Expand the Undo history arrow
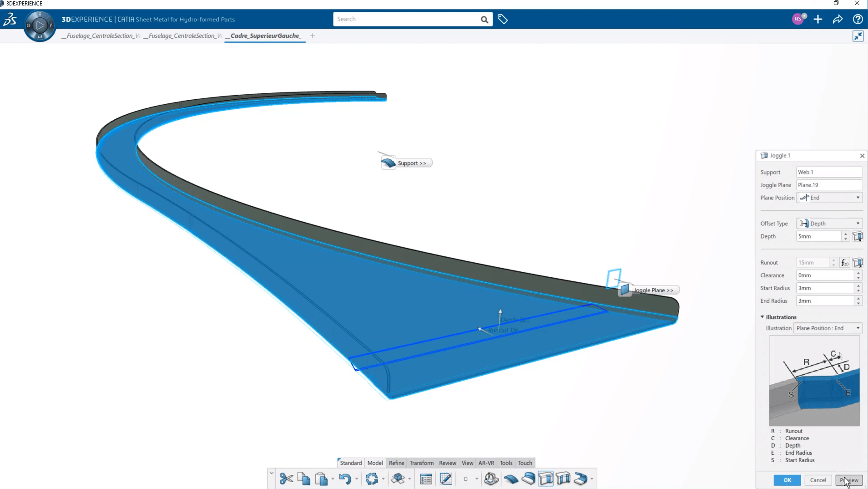This screenshot has height=489, width=868. pos(357,479)
